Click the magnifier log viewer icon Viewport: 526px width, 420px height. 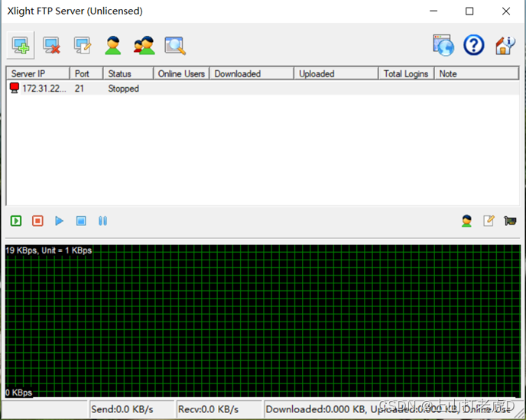[x=175, y=46]
